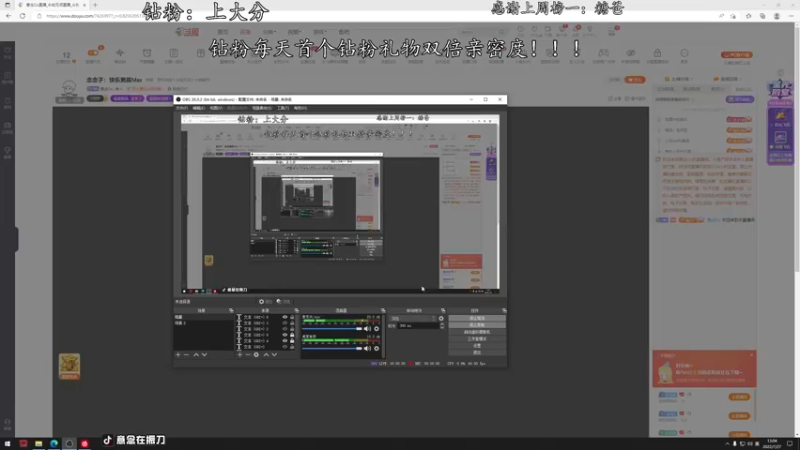Remove selected scene with Scenes minus icon
This screenshot has width=800, height=450.
point(186,355)
